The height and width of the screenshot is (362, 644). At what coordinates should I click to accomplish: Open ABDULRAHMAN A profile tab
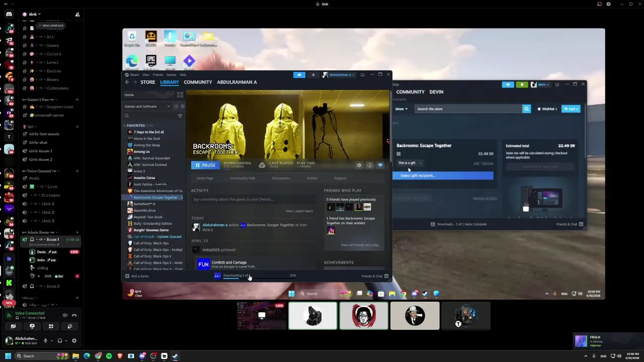(237, 82)
